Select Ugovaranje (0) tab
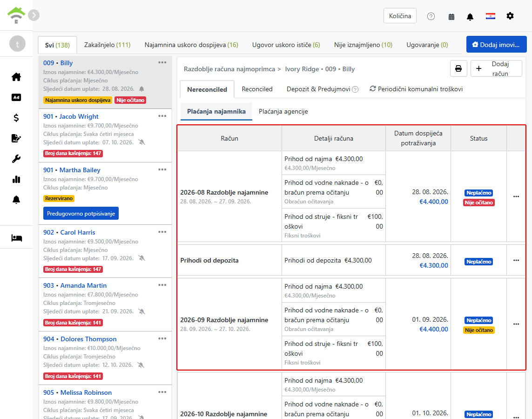This screenshot has height=419, width=532. pos(427,45)
